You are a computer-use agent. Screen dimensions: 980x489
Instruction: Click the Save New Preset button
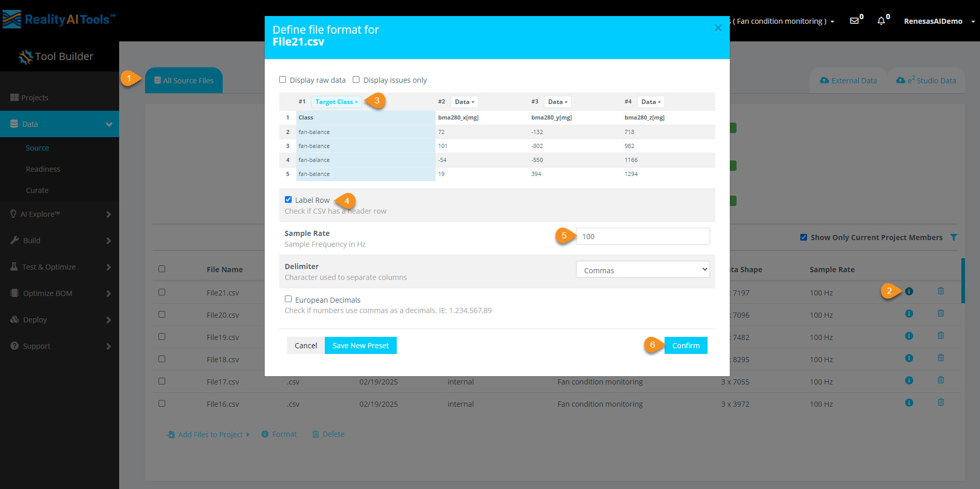click(x=361, y=346)
